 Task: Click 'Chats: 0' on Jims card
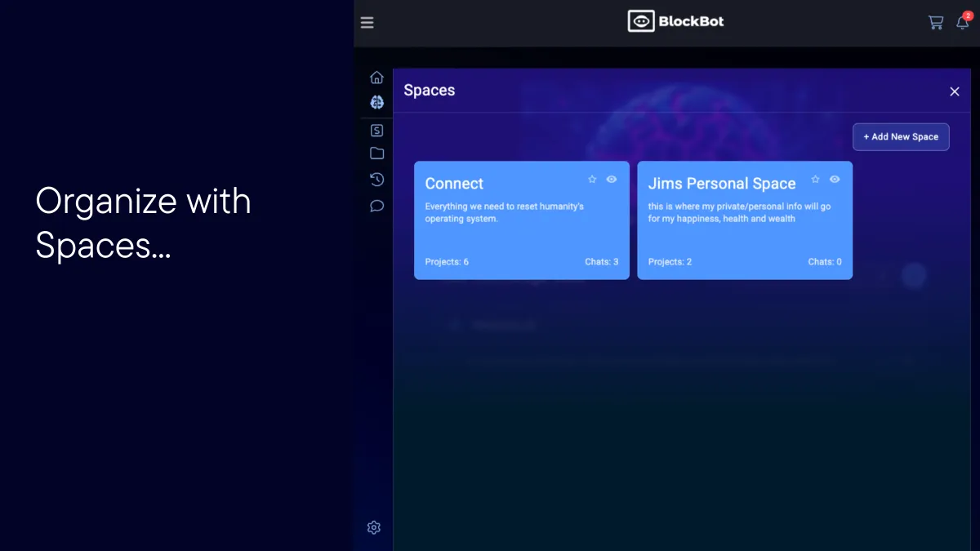[x=825, y=262]
